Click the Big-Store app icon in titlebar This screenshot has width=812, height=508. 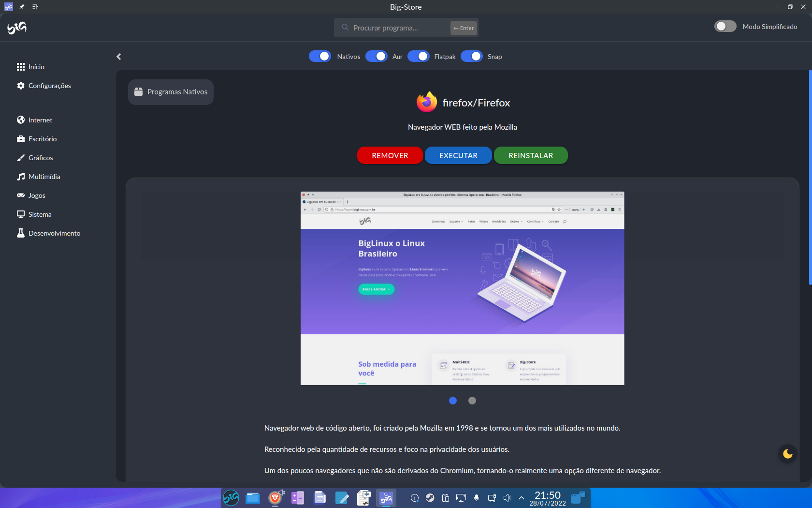[9, 7]
